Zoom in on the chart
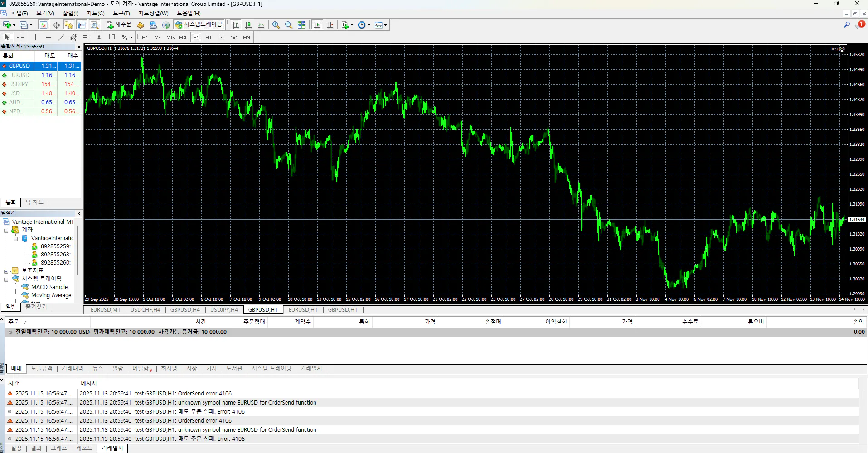The image size is (868, 453). tap(276, 25)
